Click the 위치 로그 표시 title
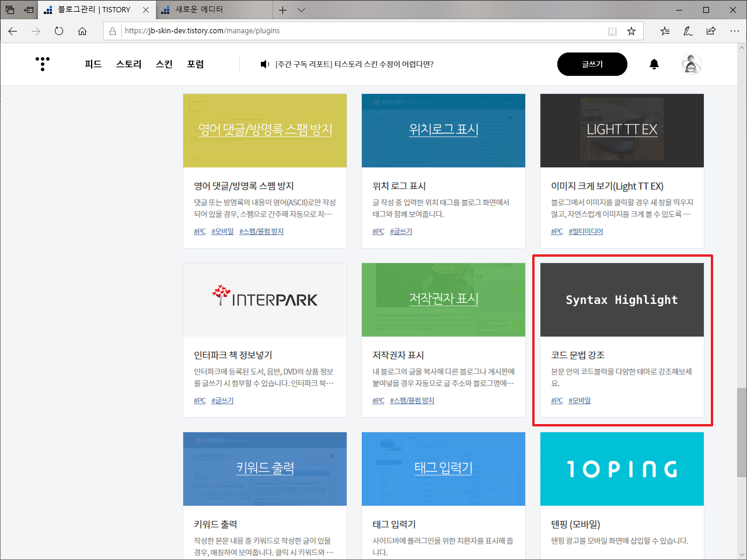 (399, 186)
